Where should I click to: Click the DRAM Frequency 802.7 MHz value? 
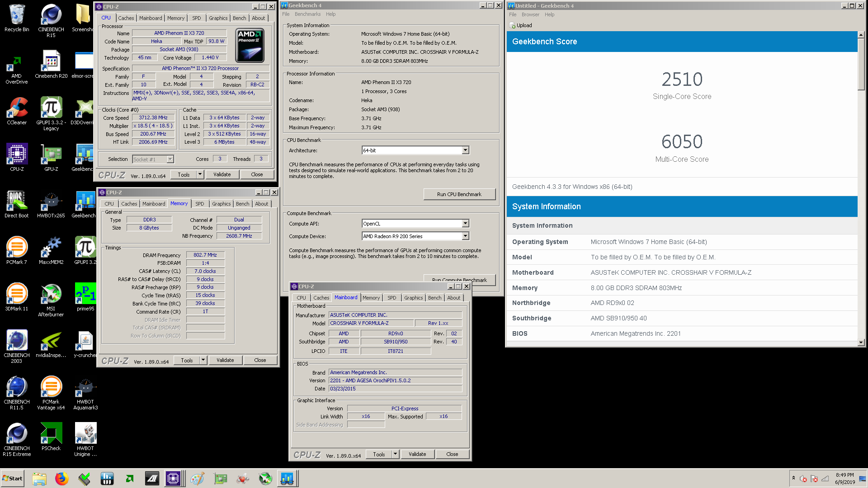click(x=205, y=255)
